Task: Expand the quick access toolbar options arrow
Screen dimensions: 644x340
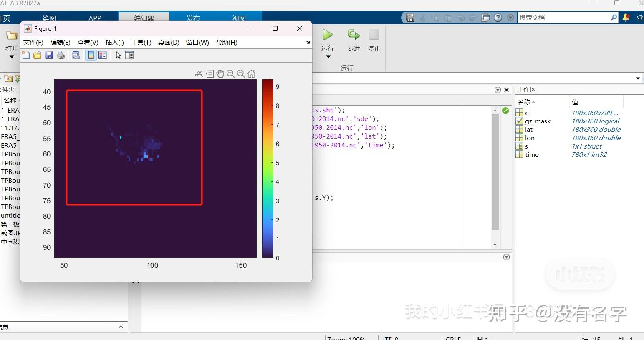Action: pos(510,18)
